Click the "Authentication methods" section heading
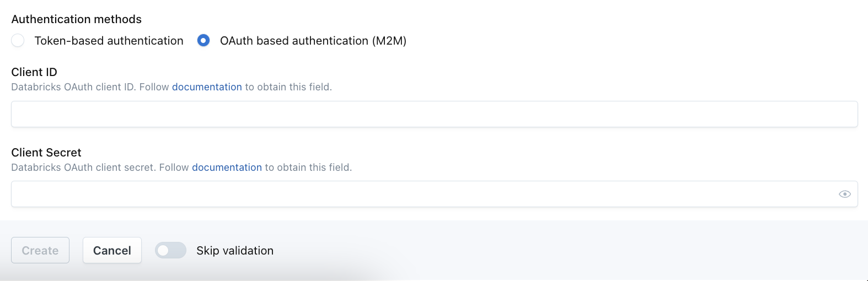This screenshot has height=281, width=868. (x=77, y=19)
